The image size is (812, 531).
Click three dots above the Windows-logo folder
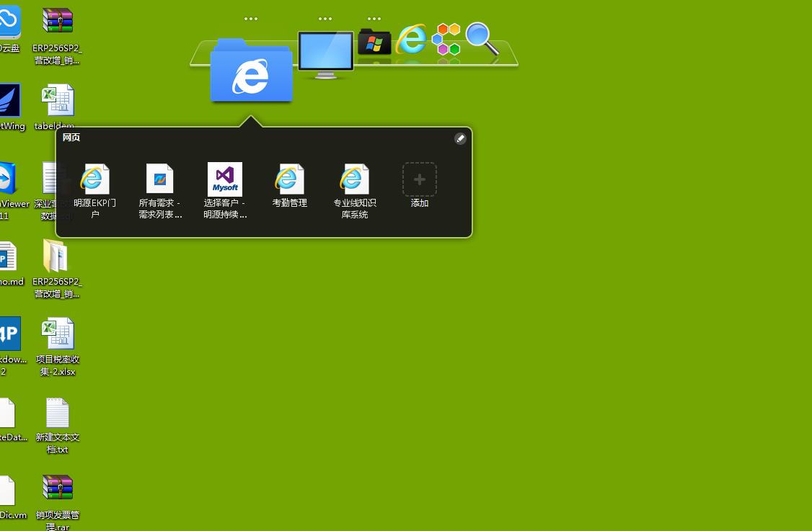(x=374, y=19)
